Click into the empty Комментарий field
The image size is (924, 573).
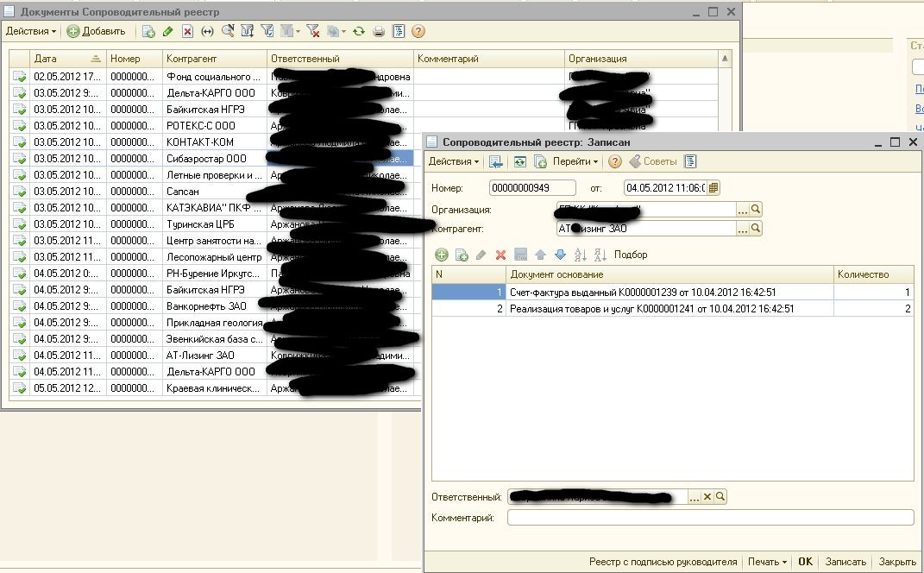coord(711,518)
